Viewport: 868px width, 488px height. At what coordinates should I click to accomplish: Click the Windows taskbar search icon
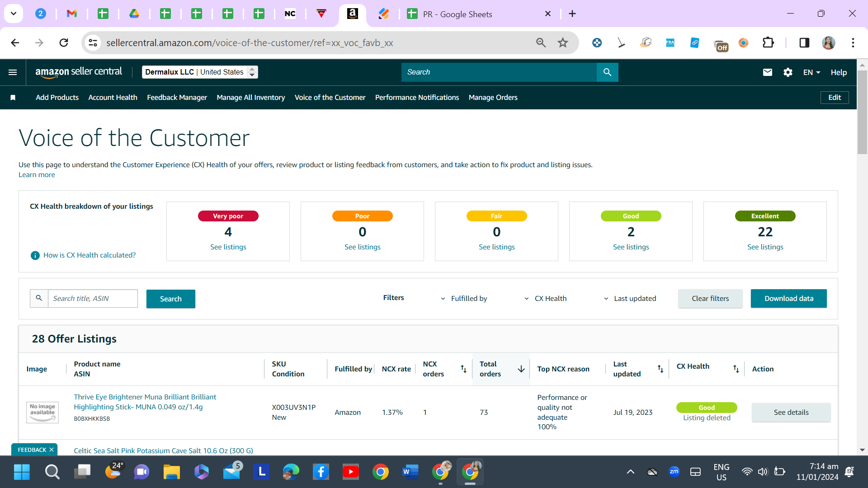click(52, 472)
